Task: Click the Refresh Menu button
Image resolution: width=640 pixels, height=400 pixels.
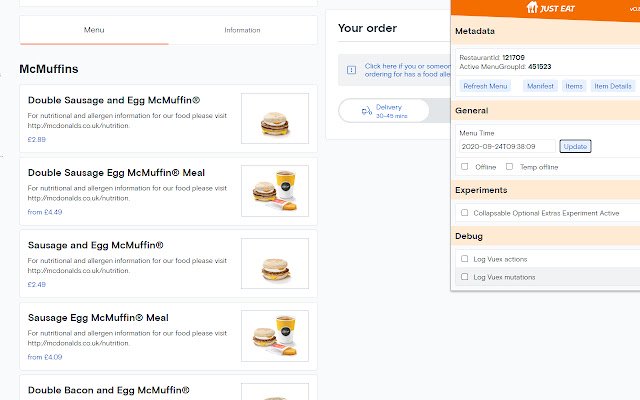Action: click(485, 86)
